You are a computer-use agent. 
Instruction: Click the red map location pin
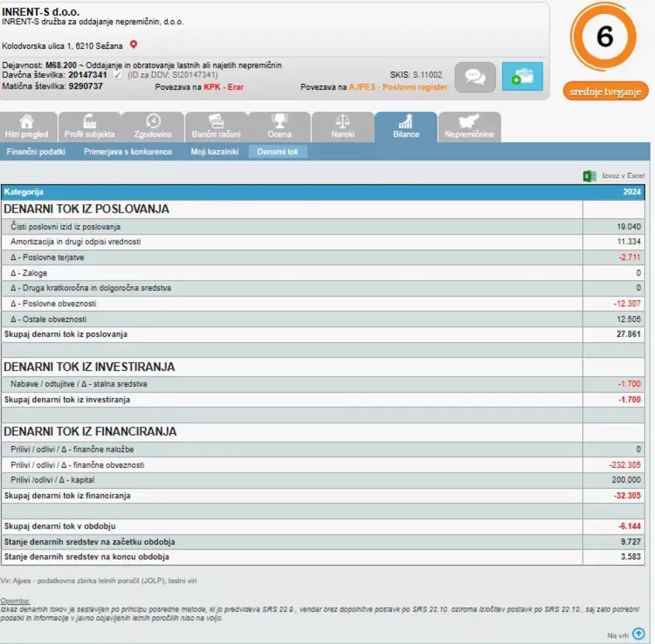pos(133,44)
